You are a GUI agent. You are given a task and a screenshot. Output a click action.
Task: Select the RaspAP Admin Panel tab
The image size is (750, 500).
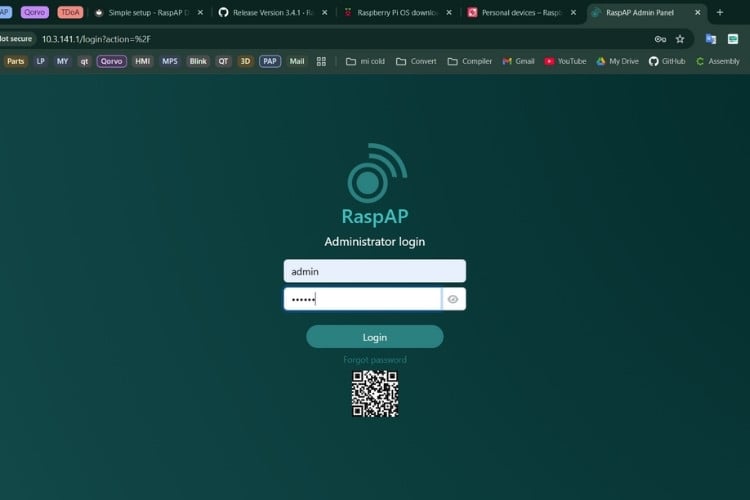640,12
